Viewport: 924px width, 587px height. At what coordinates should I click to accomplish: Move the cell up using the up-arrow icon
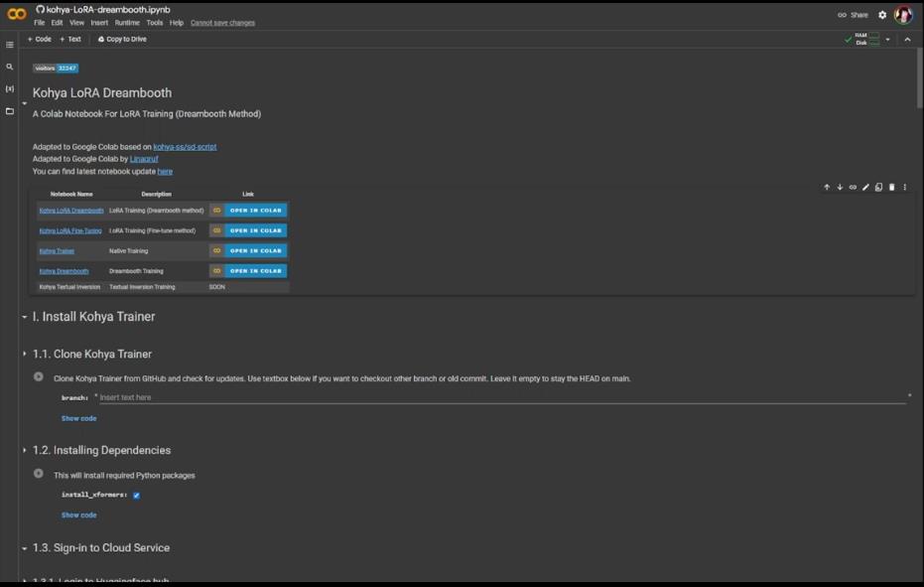point(826,186)
